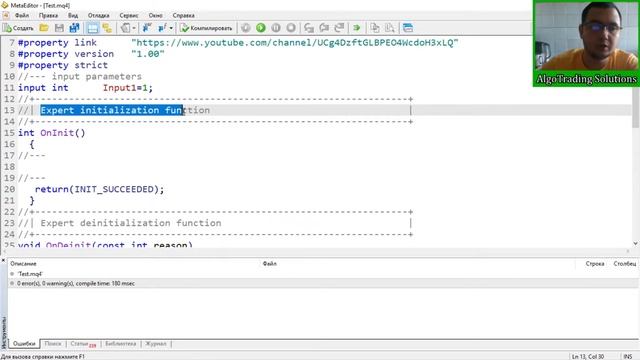Open the Вид menu
Viewport: 640px width, 360px height.
73,16
